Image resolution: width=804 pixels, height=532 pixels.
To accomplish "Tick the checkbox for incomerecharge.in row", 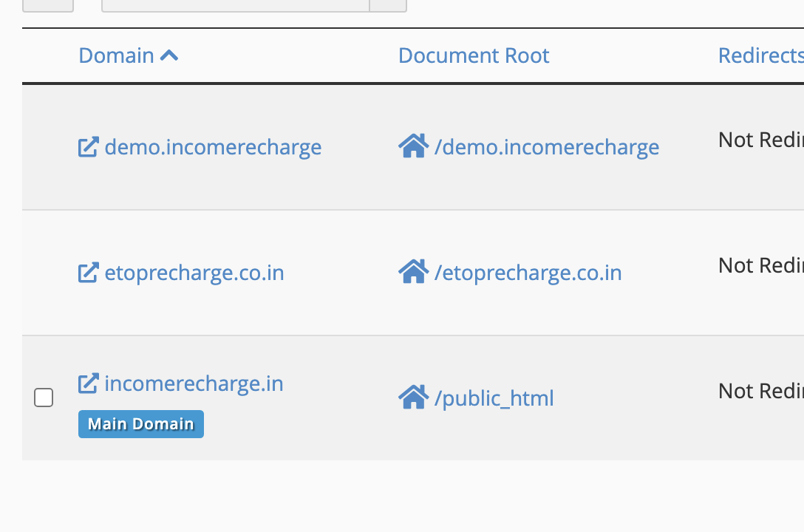I will (44, 398).
